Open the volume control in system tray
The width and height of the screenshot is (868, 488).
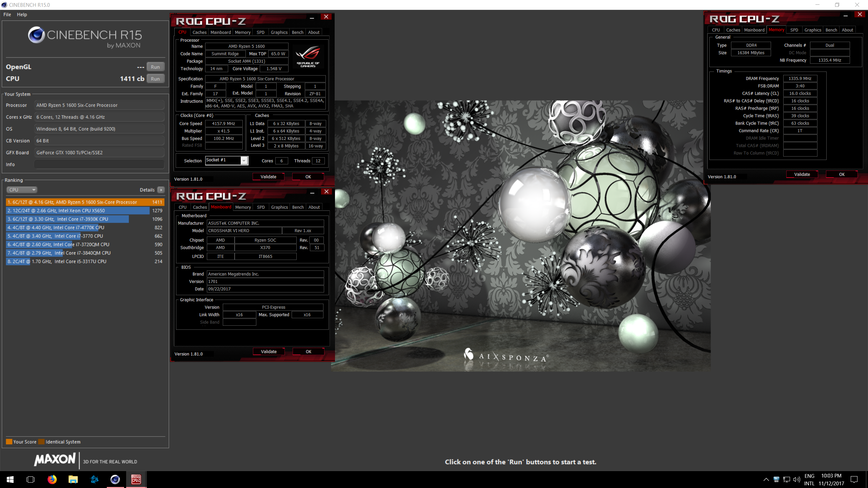point(797,479)
